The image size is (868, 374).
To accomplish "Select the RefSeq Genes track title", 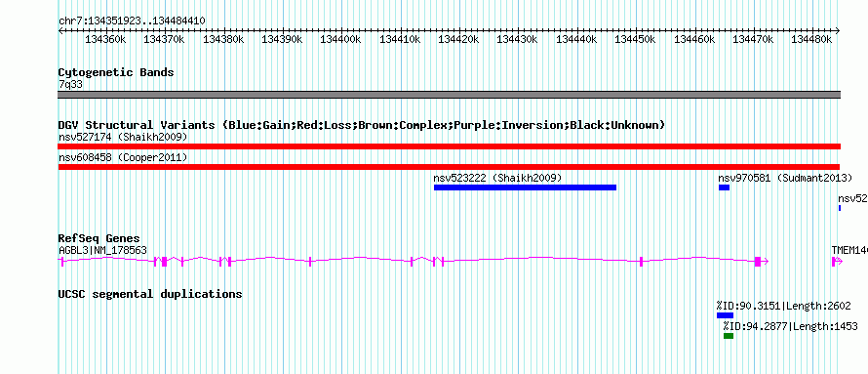I will coord(99,239).
